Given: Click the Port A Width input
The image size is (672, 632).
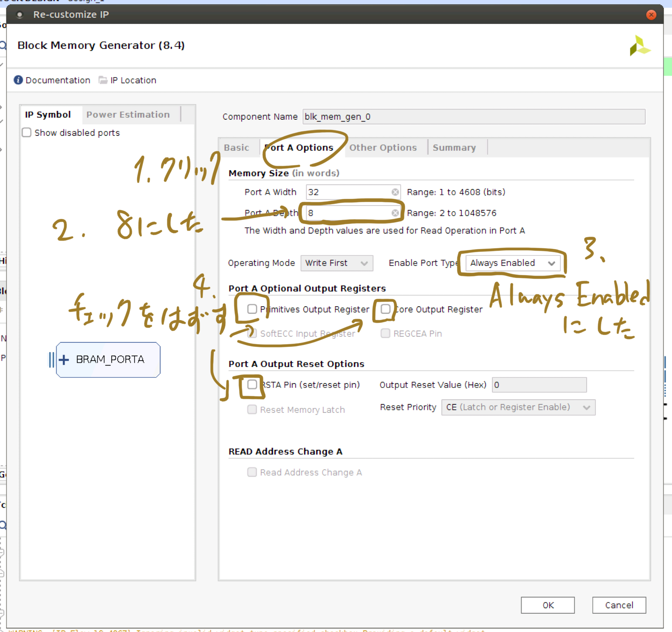Looking at the screenshot, I should click(x=353, y=192).
